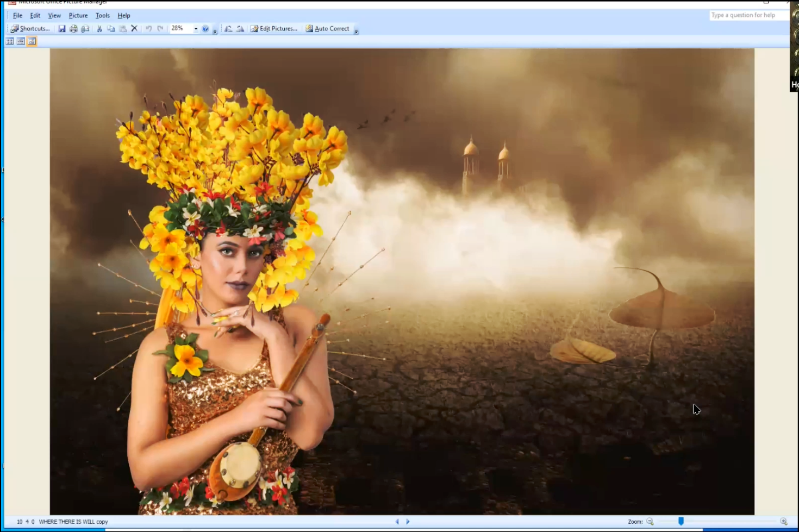Rotate picture left using toolbar icon
799x532 pixels.
[x=228, y=29]
